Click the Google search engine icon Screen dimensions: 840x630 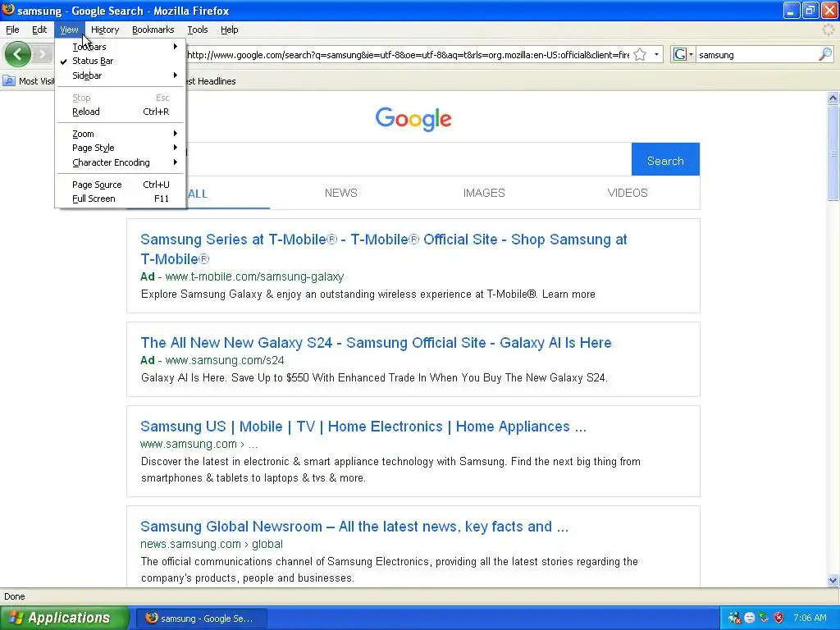click(x=679, y=55)
